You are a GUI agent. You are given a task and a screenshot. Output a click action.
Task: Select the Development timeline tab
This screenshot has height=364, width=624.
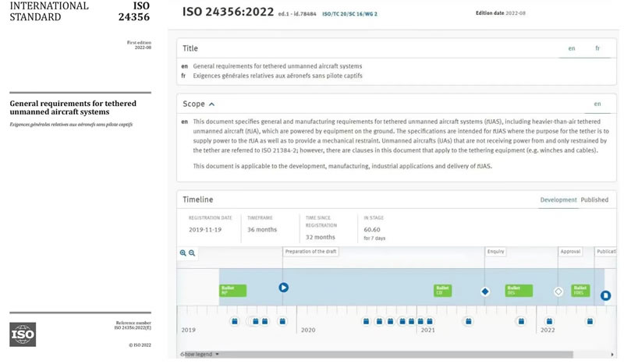pos(558,200)
